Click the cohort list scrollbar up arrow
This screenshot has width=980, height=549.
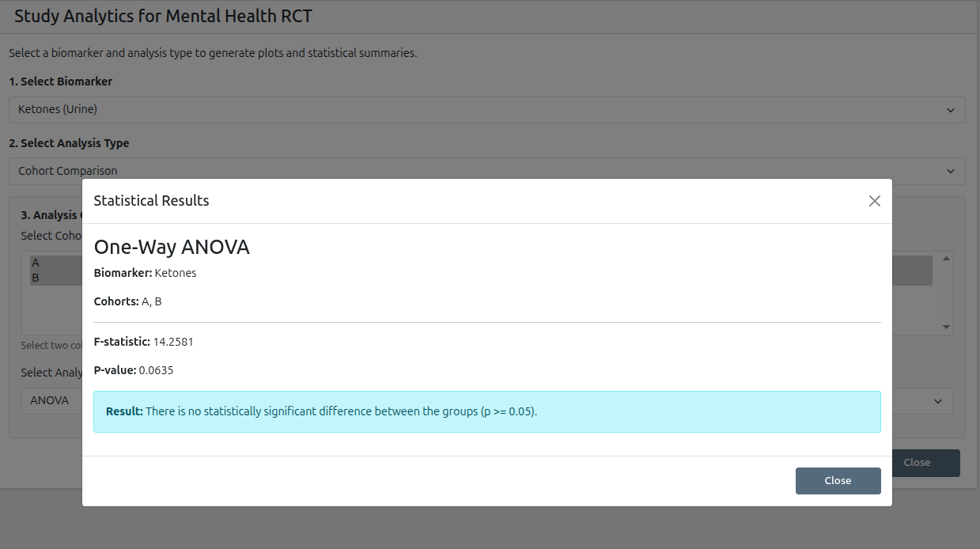pos(946,258)
